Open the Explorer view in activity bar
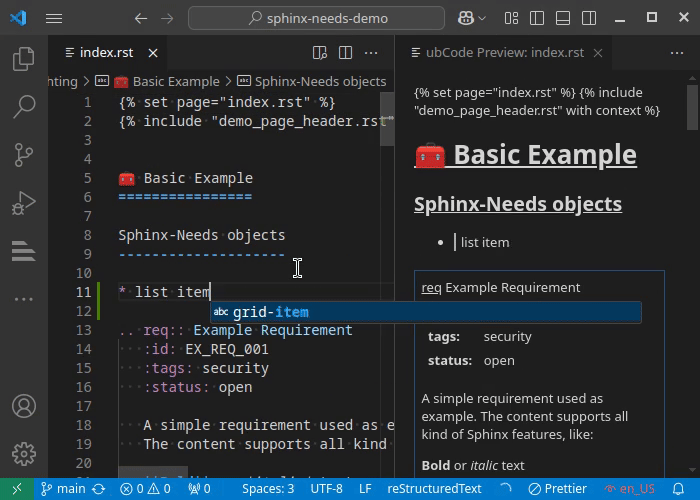This screenshot has width=700, height=500. coord(24,59)
